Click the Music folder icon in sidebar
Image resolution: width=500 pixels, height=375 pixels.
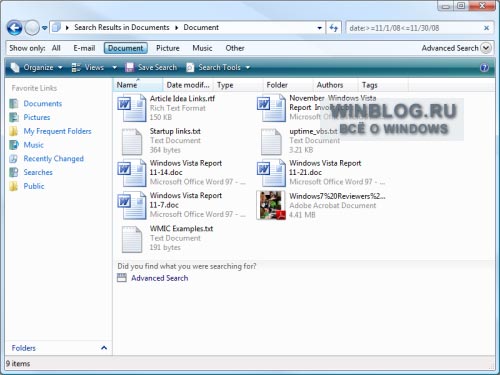[x=14, y=145]
